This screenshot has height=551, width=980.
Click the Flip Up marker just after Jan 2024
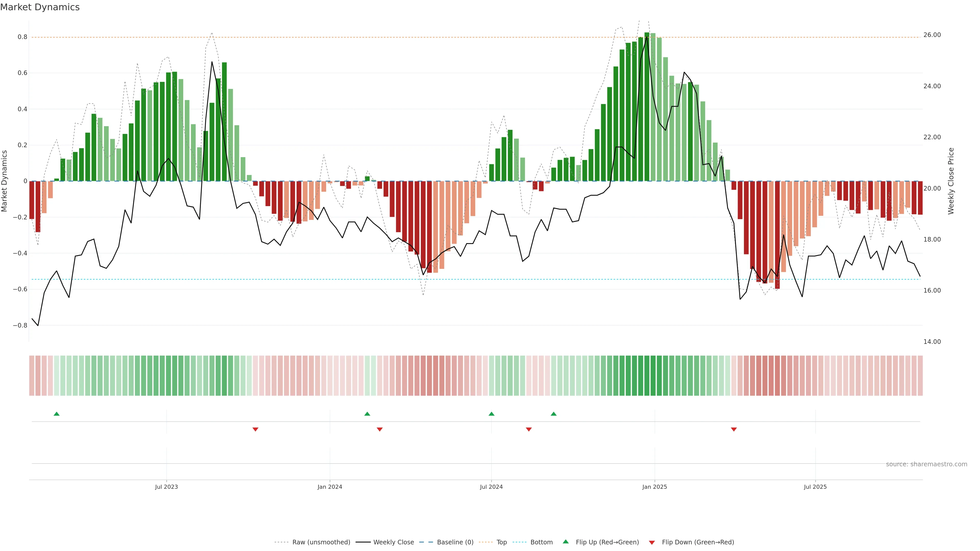tap(367, 414)
